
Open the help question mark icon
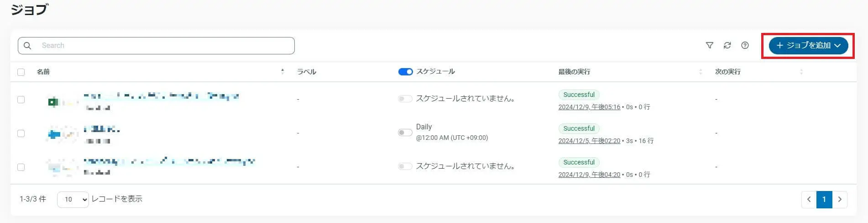[x=745, y=45]
